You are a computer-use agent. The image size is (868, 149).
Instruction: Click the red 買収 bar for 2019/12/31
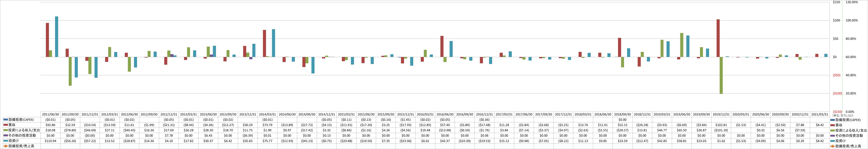(x=718, y=38)
